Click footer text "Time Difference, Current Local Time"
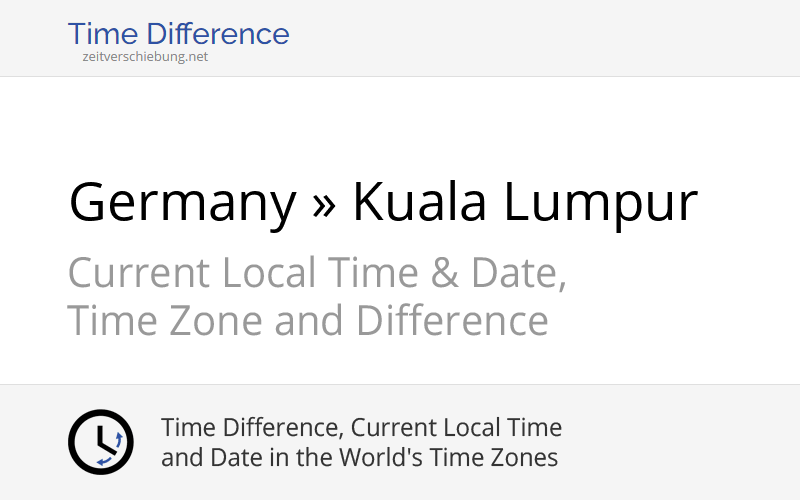This screenshot has height=500, width=800. [361, 428]
